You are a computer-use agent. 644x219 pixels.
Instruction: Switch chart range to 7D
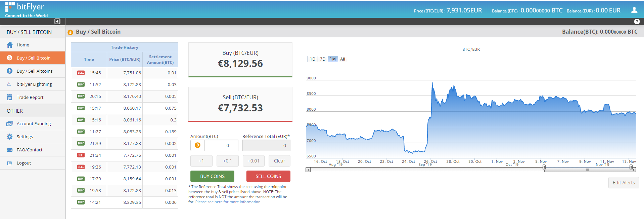point(323,59)
